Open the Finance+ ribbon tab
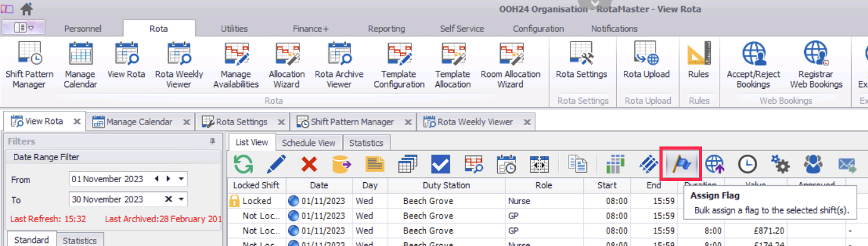Viewport: 868px width, 246px height. [311, 28]
